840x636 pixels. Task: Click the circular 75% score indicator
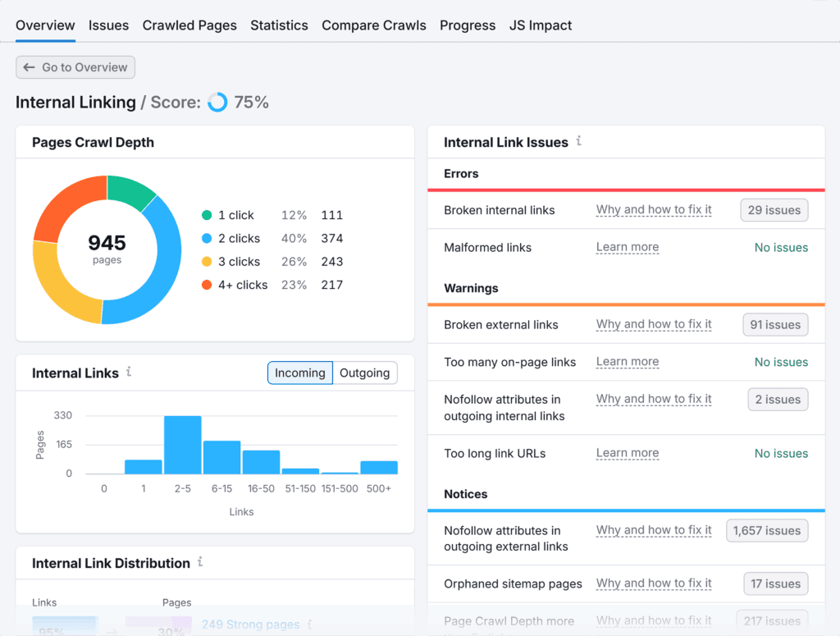click(x=217, y=102)
